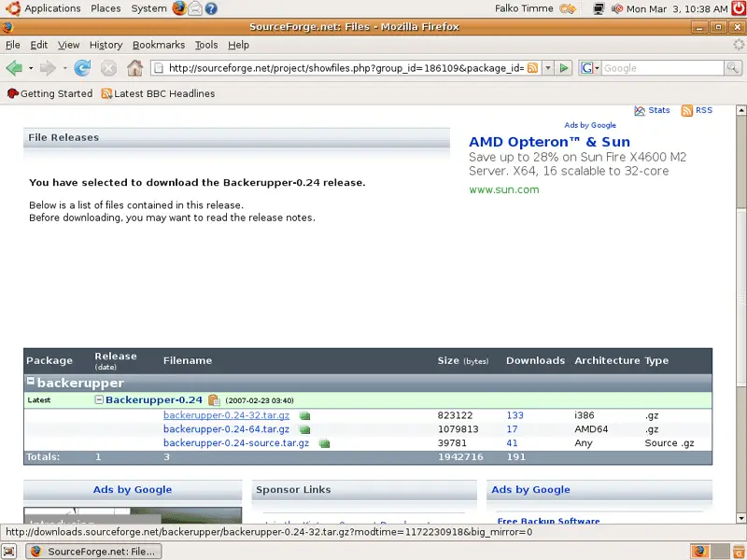
Task: Click the RSS feed icon in address bar
Action: click(x=533, y=68)
